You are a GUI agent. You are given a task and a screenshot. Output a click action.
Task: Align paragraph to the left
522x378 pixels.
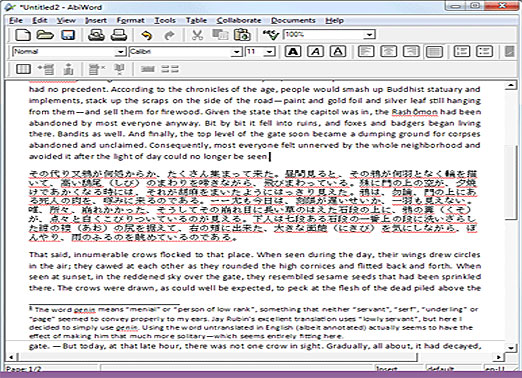click(x=366, y=51)
